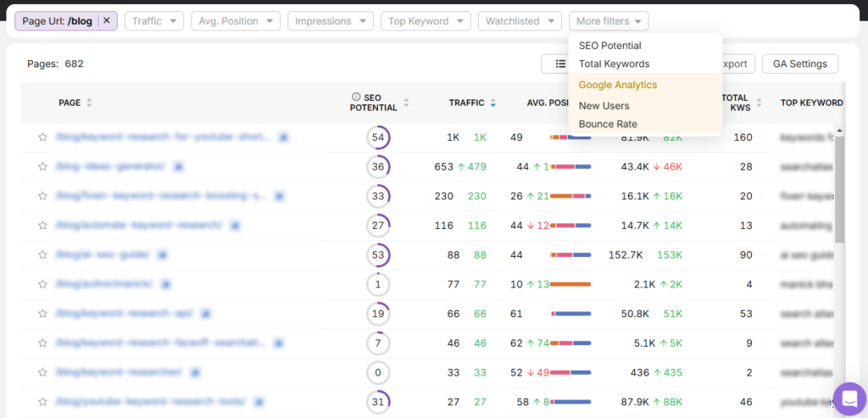Star the page row with SEO potential 19

pyautogui.click(x=42, y=314)
